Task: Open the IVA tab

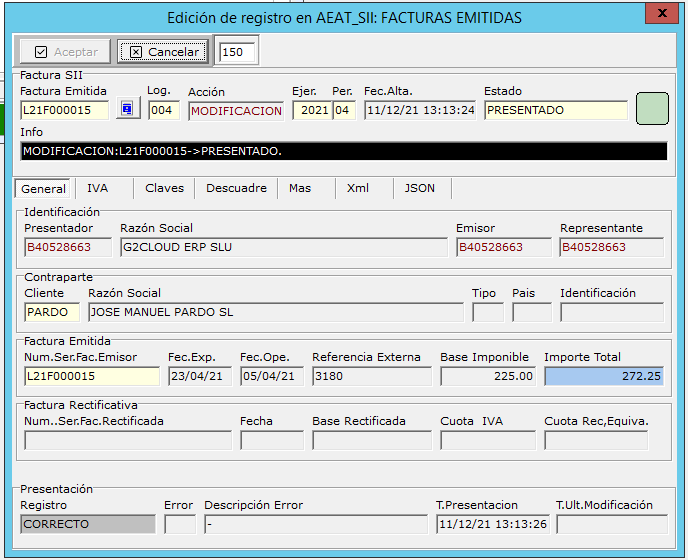Action: (x=97, y=188)
